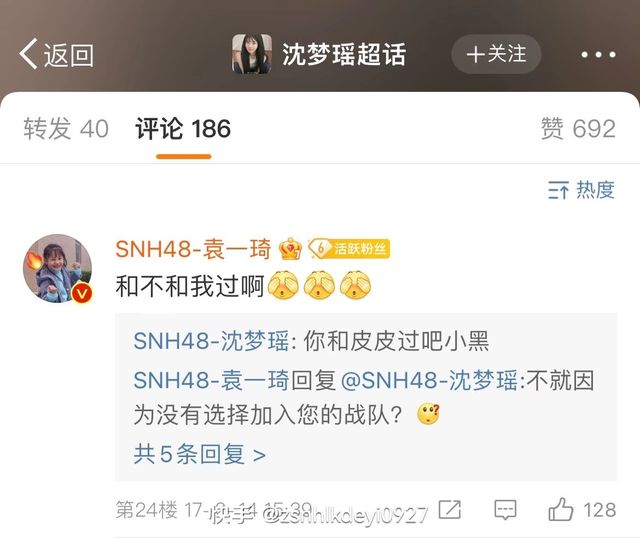Tap the share/forward icon under comment
Image resolution: width=640 pixels, height=538 pixels.
[449, 509]
